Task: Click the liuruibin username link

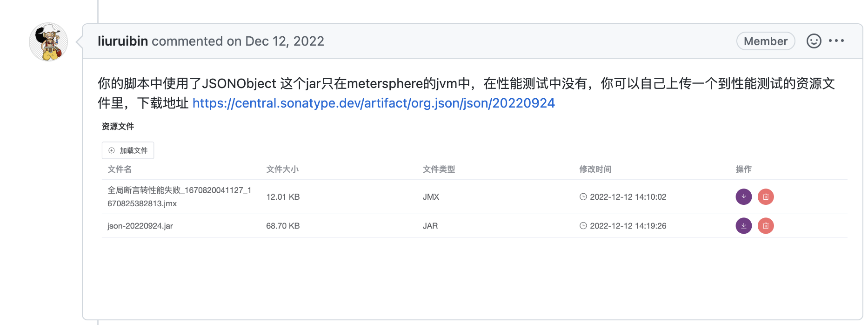Action: tap(123, 41)
